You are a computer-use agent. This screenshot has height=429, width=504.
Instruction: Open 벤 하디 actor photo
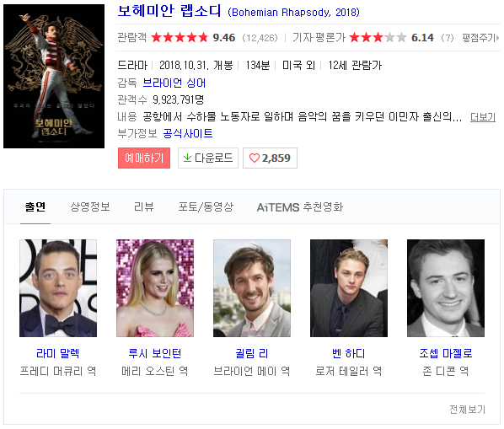(x=349, y=288)
